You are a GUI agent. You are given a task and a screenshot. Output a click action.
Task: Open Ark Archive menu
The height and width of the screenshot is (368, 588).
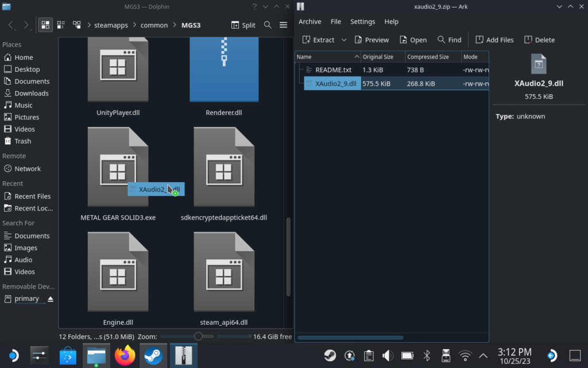[310, 22]
